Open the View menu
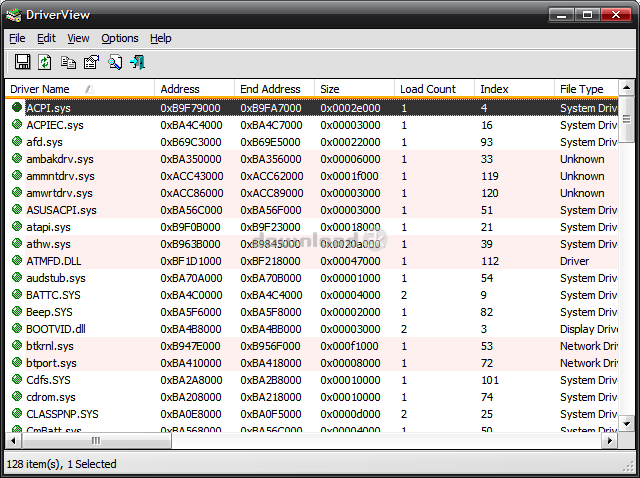Screen dimensions: 640x478 (x=78, y=38)
